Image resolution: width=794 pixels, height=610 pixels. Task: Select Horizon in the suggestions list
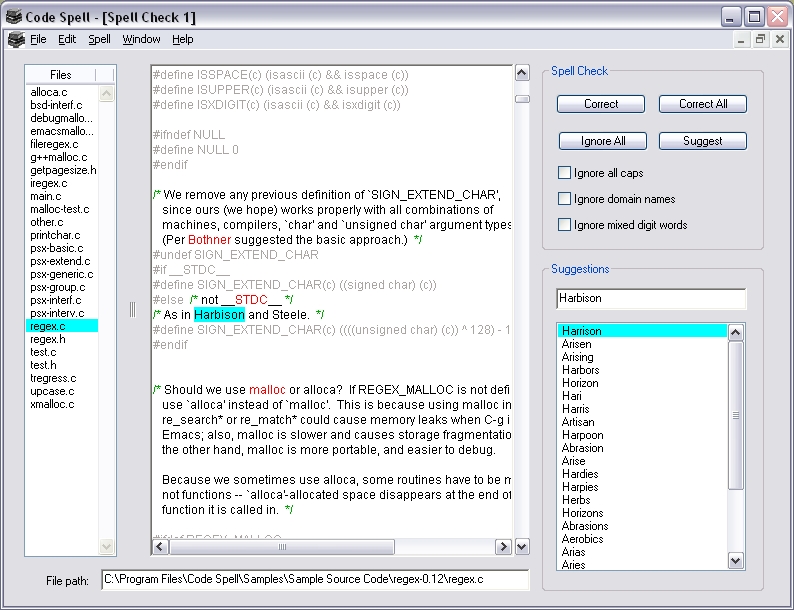pyautogui.click(x=580, y=383)
